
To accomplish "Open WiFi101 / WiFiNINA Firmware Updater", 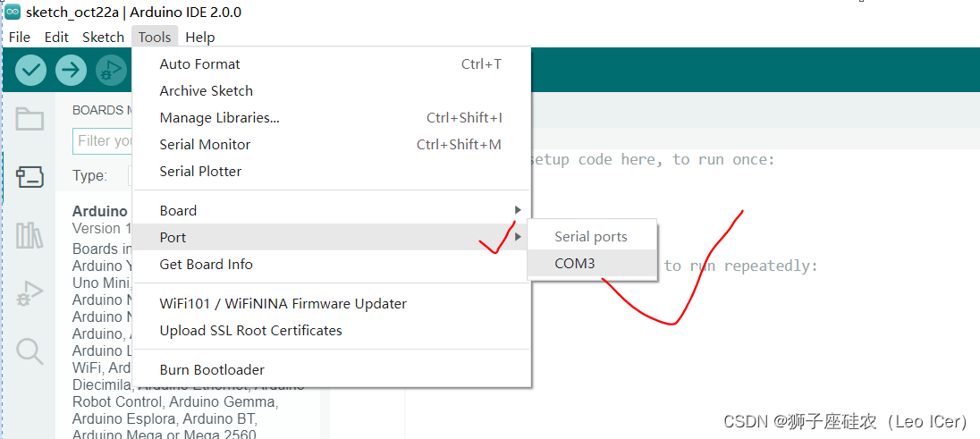I will pyautogui.click(x=331, y=303).
